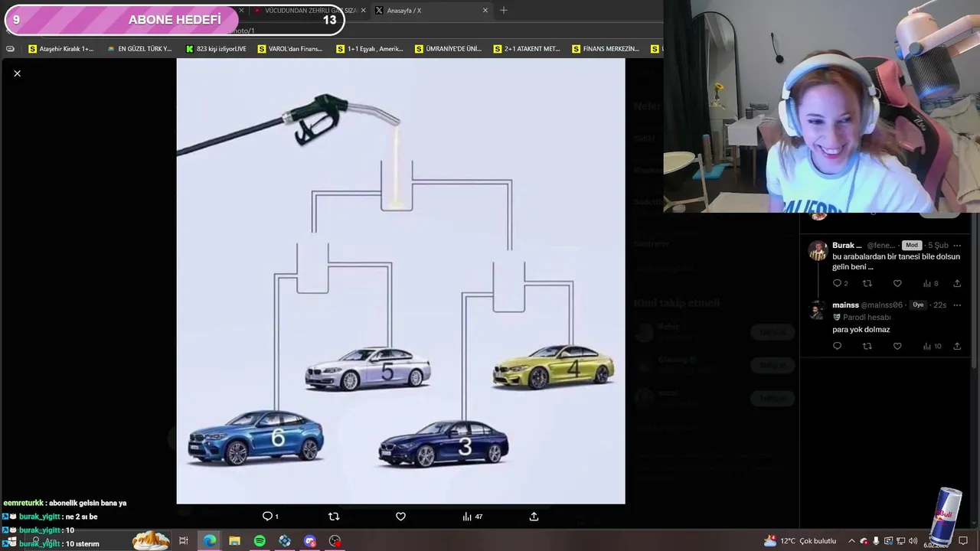Close the enlarged image viewer
Viewport: 980px width, 551px height.
pyautogui.click(x=17, y=73)
